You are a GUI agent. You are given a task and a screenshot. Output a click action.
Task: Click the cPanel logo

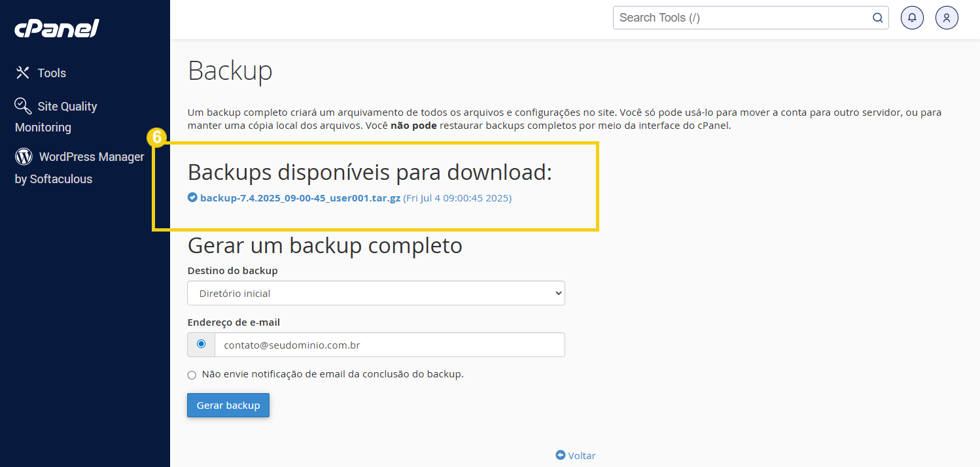coord(57,29)
